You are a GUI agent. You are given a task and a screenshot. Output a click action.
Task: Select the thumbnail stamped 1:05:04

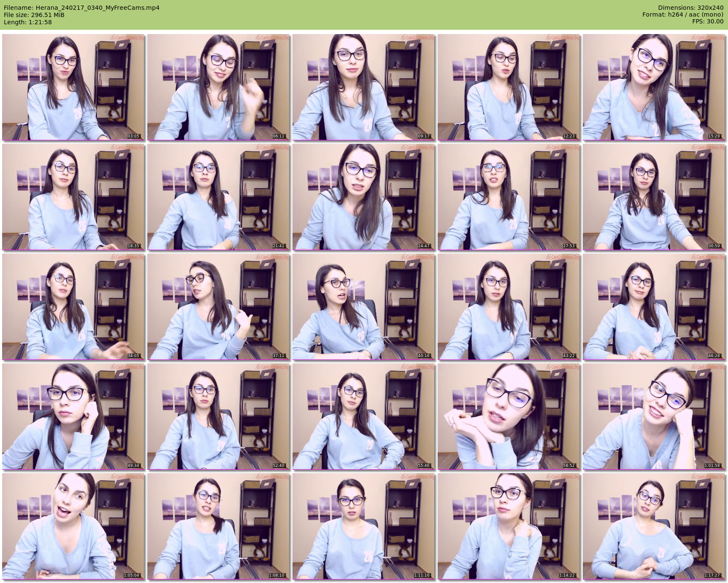[73, 526]
